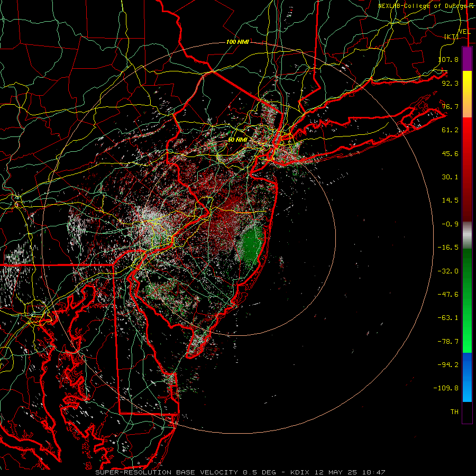The image size is (476, 476).
Task: Click the 92.3 velocity scale value
Action: (x=450, y=83)
